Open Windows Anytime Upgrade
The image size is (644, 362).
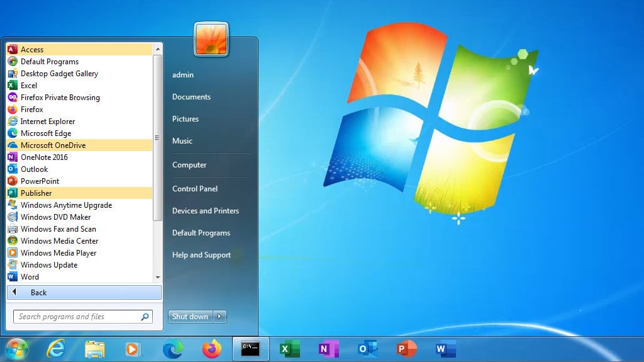[x=80, y=205]
